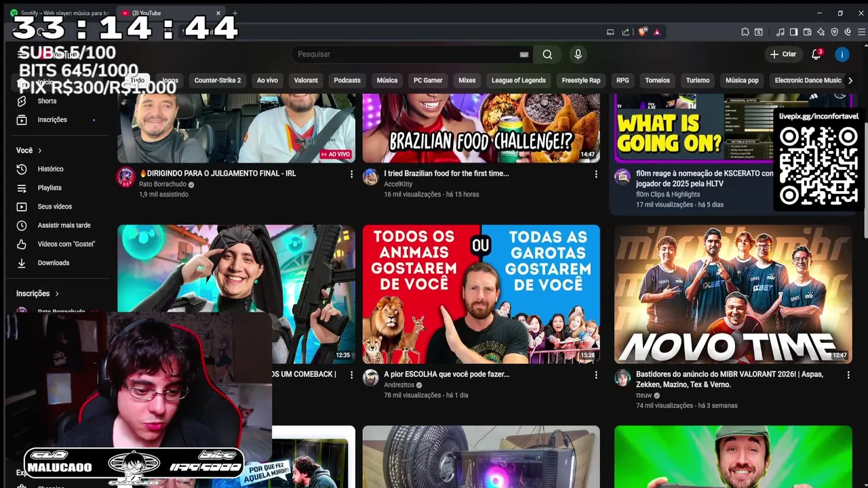This screenshot has height=488, width=868.
Task: Click the fl0m Clips channel avatar
Action: 623,177
